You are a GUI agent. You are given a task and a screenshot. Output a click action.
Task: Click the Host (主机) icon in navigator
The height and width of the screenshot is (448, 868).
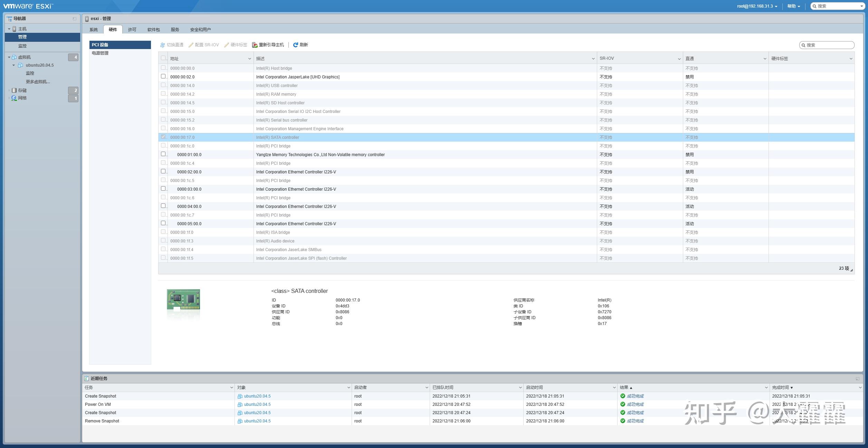coord(14,29)
